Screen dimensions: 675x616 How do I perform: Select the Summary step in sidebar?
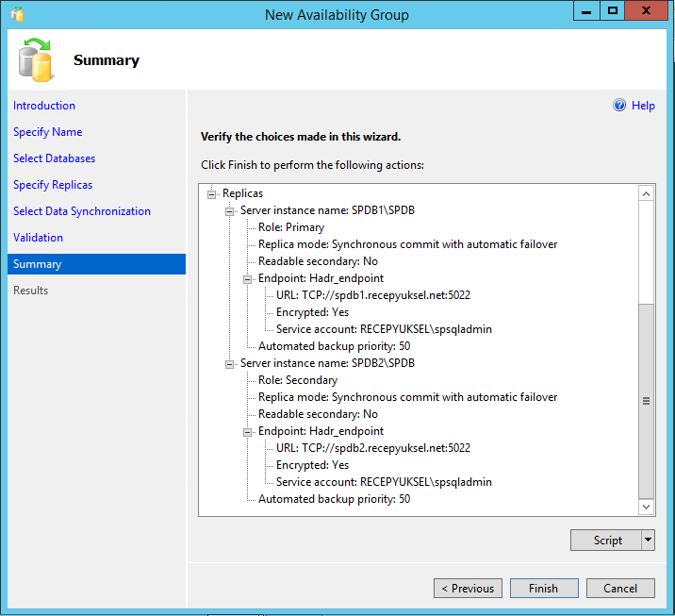pos(96,264)
